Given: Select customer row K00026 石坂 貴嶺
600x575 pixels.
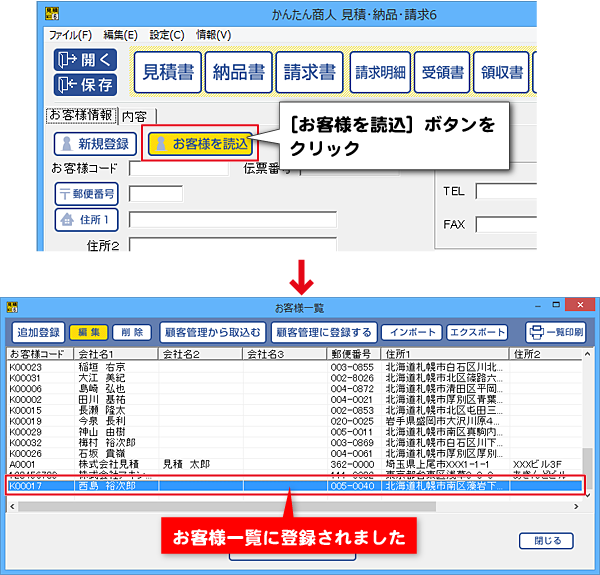Looking at the screenshot, I should click(294, 453).
